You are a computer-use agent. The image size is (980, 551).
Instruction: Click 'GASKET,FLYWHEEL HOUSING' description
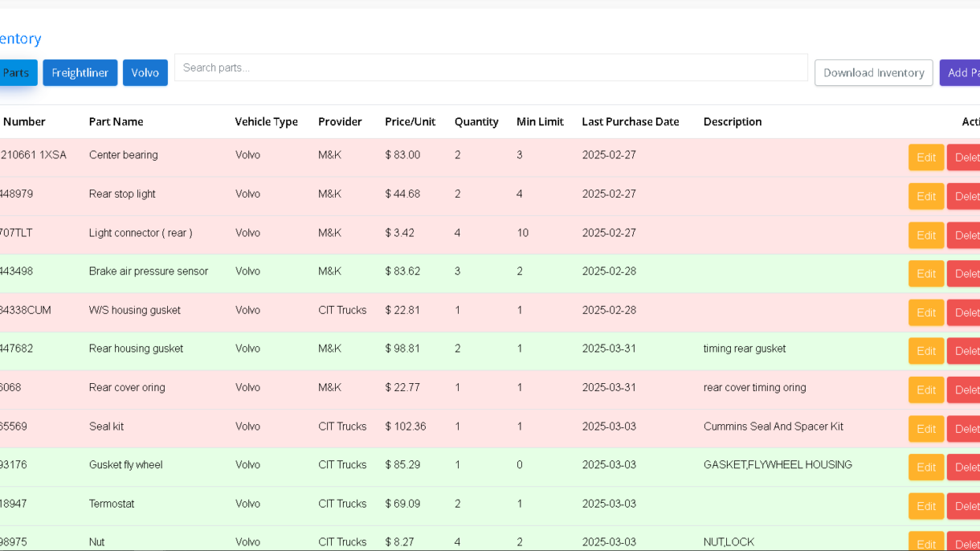click(x=778, y=465)
